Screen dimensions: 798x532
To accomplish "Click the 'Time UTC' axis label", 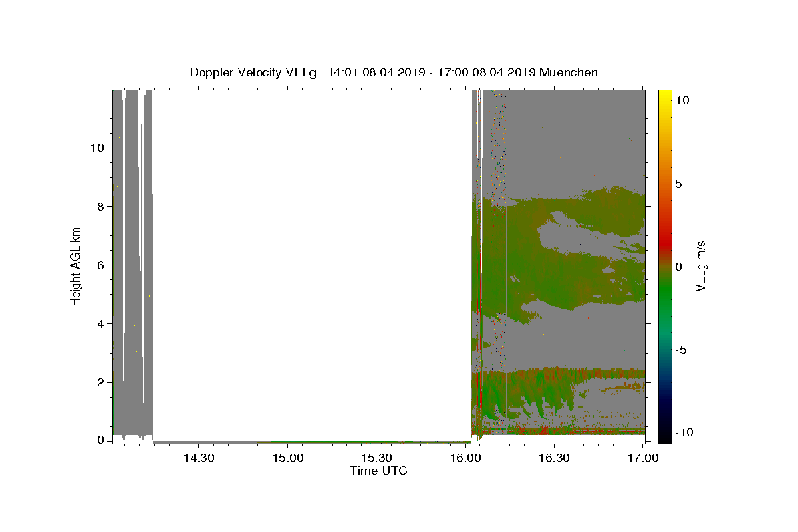I will [378, 471].
